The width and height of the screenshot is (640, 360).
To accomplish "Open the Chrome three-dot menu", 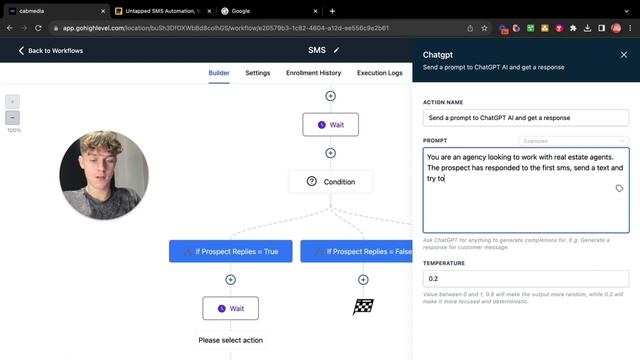I will tap(630, 28).
